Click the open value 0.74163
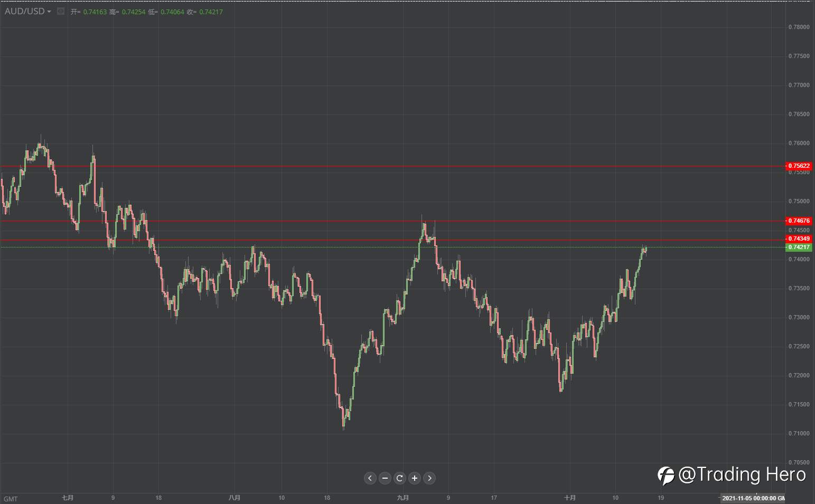815x504 pixels. 94,12
